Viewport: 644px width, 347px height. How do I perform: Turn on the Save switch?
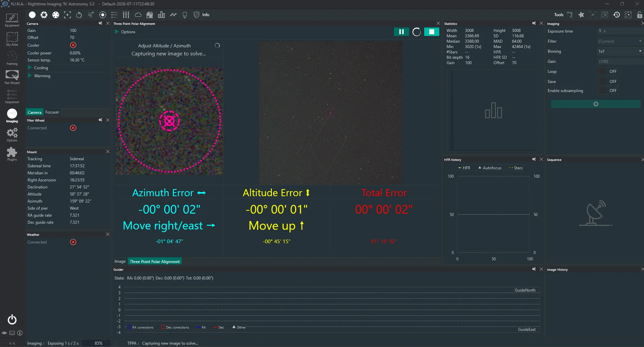[608, 82]
